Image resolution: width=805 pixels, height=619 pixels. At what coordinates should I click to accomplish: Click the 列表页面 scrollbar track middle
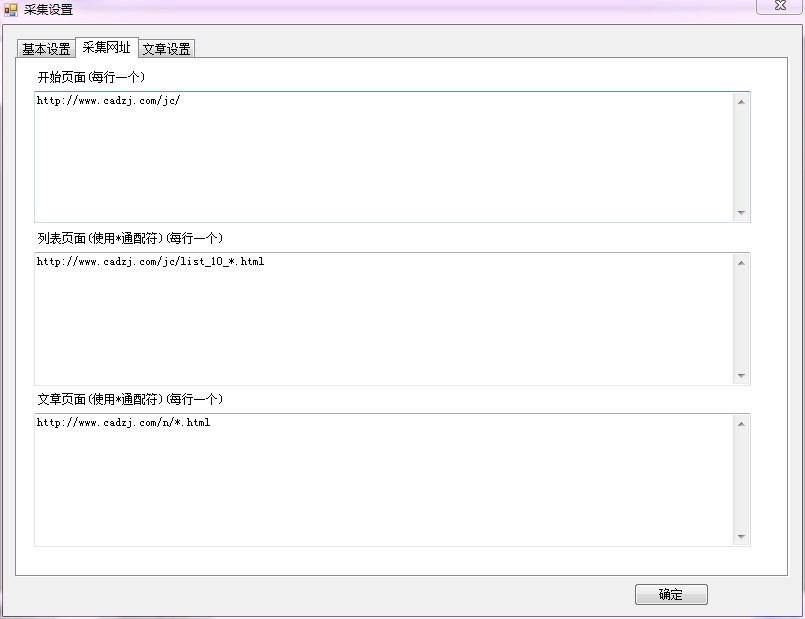tap(741, 318)
